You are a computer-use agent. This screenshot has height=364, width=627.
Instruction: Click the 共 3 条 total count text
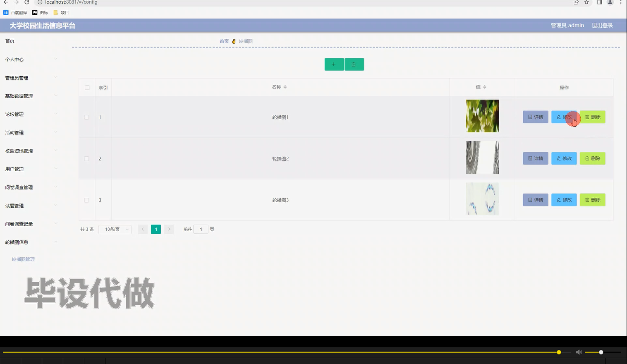[87, 229]
